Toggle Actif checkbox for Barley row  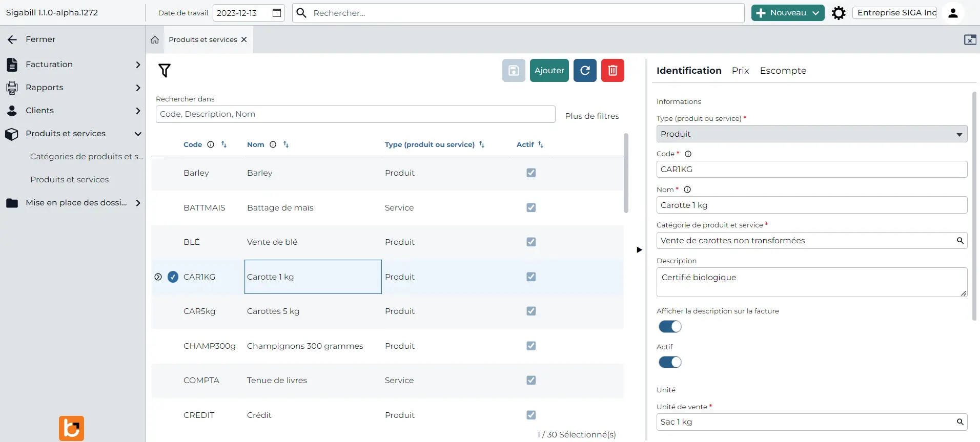(531, 173)
